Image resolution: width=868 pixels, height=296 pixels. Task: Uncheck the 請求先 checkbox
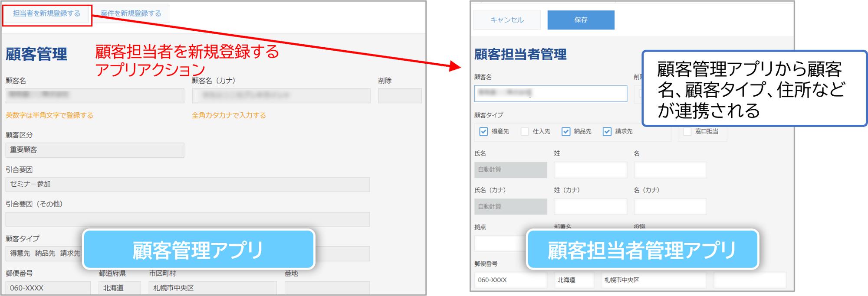coord(607,131)
